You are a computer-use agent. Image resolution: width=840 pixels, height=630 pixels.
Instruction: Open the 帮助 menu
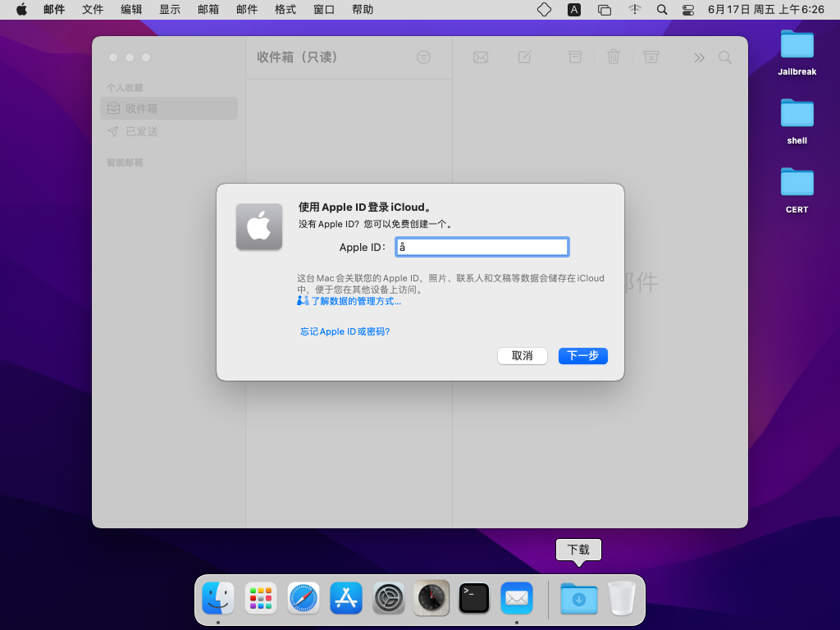(363, 10)
